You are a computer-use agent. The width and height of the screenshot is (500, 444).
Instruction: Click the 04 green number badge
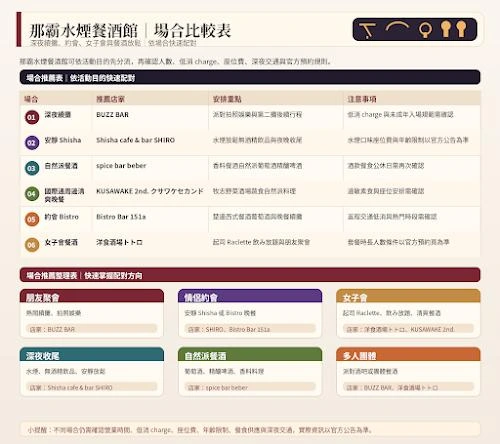[32, 194]
